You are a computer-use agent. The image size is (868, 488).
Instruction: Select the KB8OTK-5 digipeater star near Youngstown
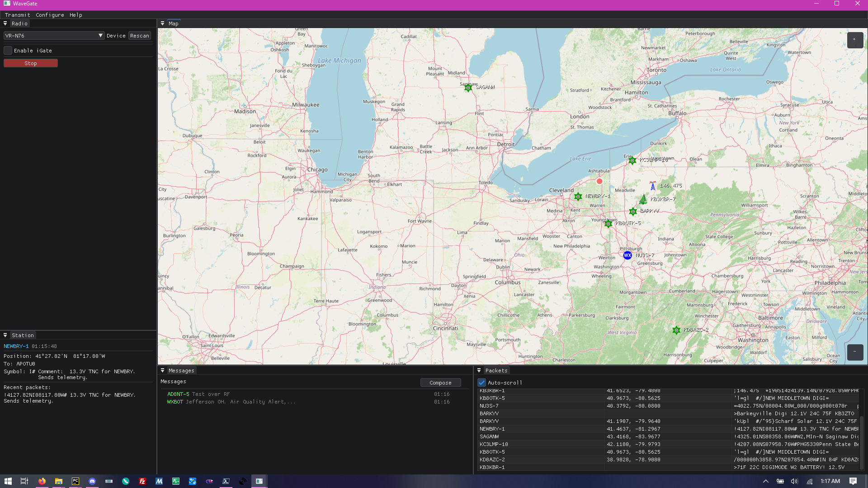pyautogui.click(x=608, y=224)
